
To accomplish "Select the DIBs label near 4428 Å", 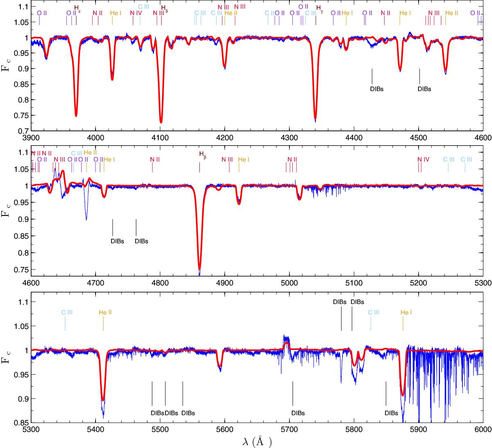I will click(376, 88).
